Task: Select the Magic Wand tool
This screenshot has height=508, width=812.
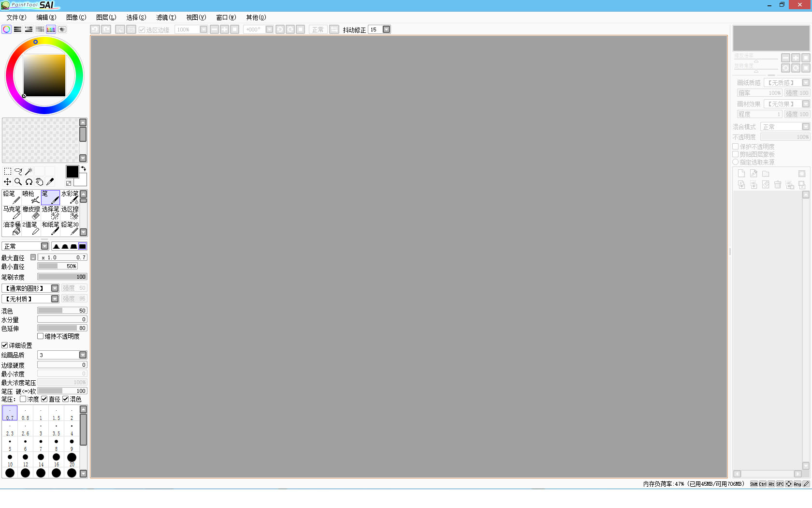Action: (x=29, y=171)
